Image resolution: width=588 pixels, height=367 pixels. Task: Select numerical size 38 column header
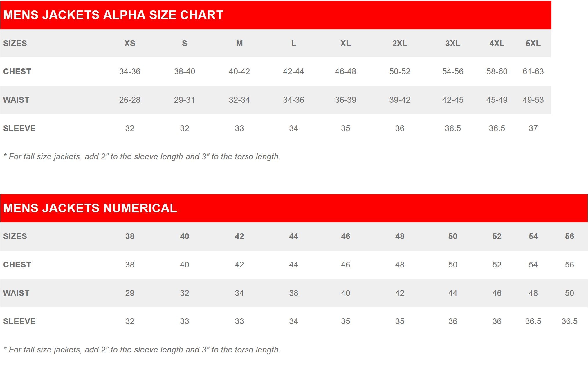pos(130,236)
